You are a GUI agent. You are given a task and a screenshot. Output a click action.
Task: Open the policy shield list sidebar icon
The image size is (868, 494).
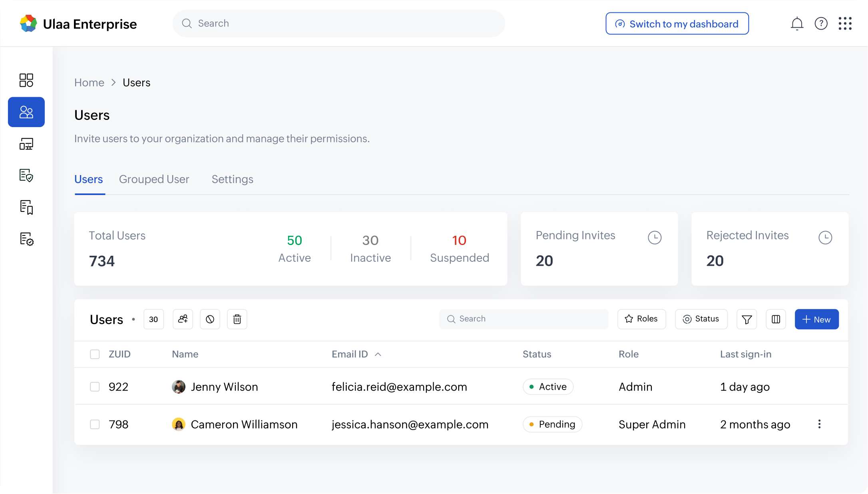(26, 175)
